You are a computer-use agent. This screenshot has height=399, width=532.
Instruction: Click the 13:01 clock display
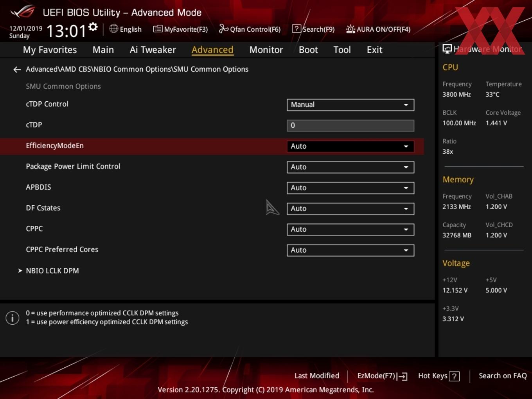coord(66,31)
